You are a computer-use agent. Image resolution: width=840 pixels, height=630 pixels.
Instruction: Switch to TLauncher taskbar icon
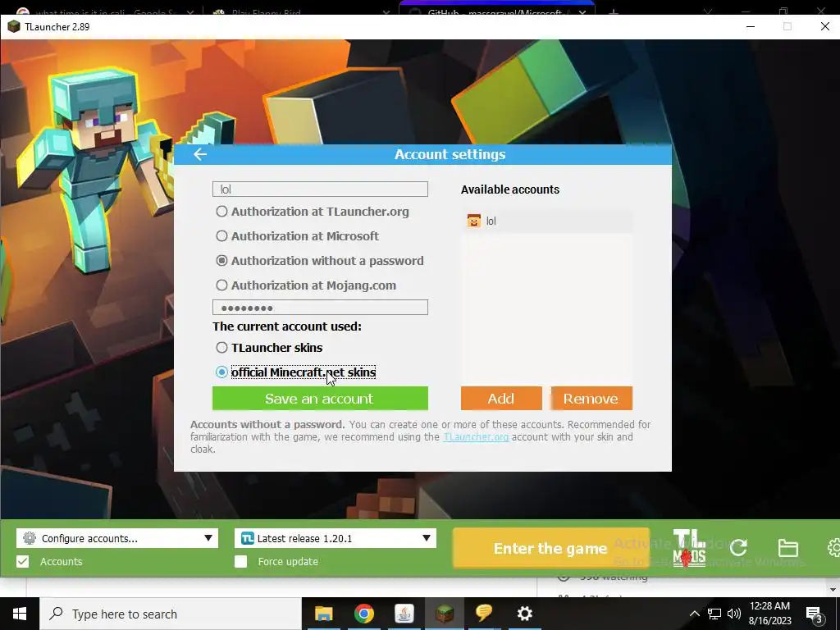444,614
